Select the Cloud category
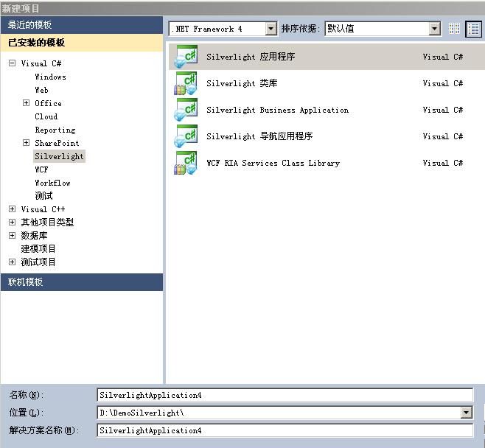 click(46, 116)
